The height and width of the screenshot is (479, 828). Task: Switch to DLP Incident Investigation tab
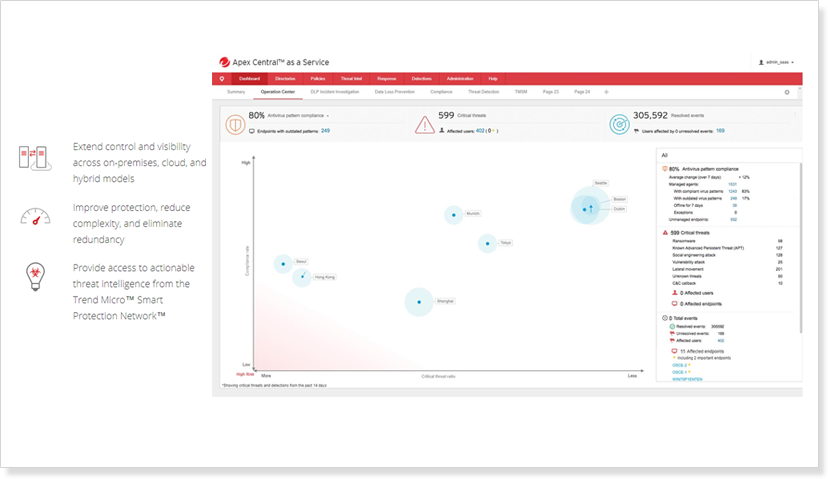(x=335, y=92)
